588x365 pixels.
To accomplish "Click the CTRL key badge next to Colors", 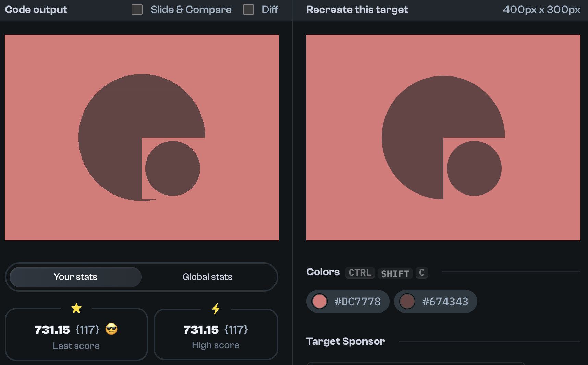I will (359, 273).
